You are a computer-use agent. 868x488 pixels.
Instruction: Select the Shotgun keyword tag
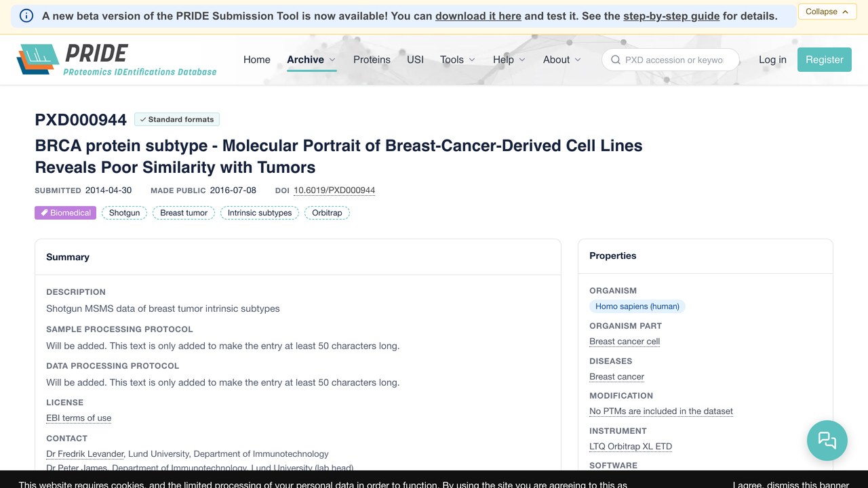pyautogui.click(x=125, y=213)
